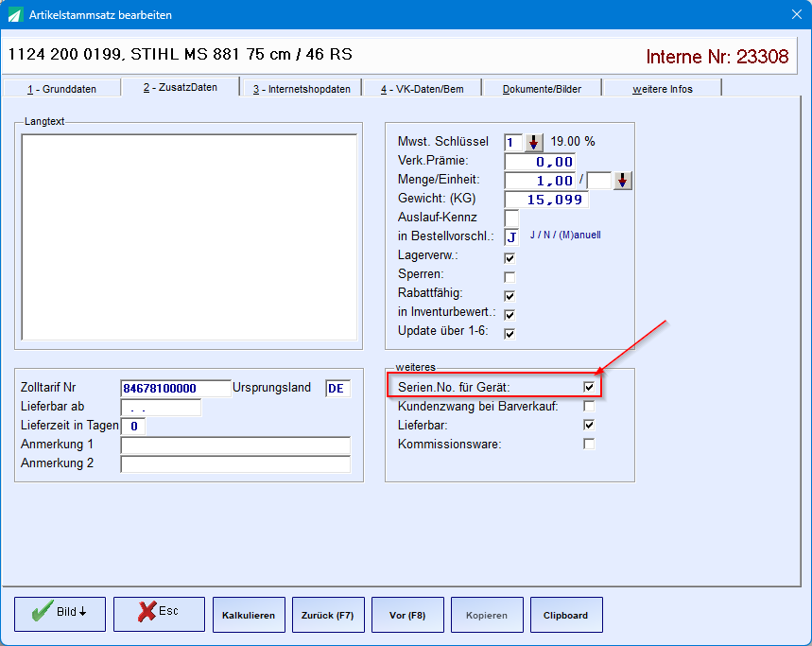The image size is (812, 646).
Task: Click the Lieferbar ab date field
Action: 161,408
